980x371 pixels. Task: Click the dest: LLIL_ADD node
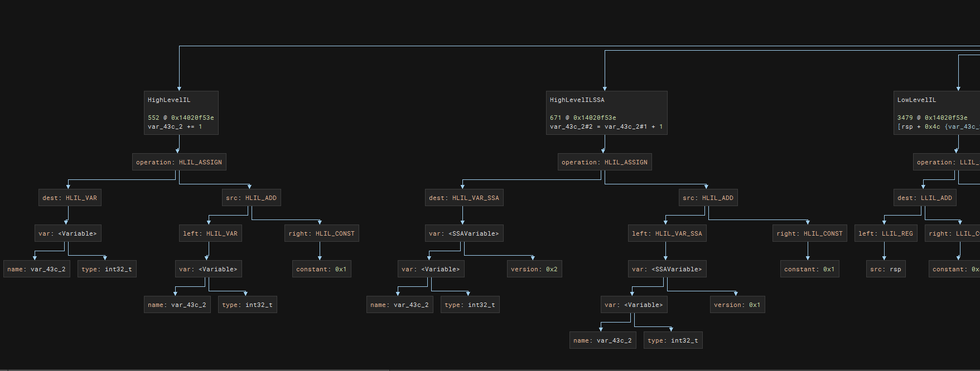[925, 198]
